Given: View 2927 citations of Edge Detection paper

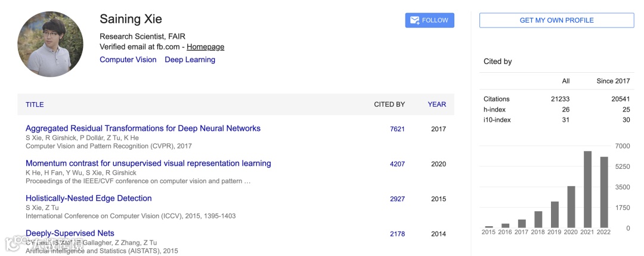Looking at the screenshot, I should pos(397,199).
